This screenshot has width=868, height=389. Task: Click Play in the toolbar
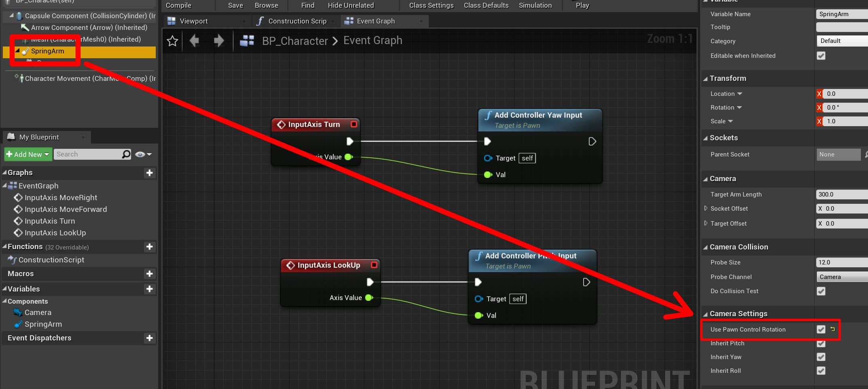pyautogui.click(x=582, y=5)
